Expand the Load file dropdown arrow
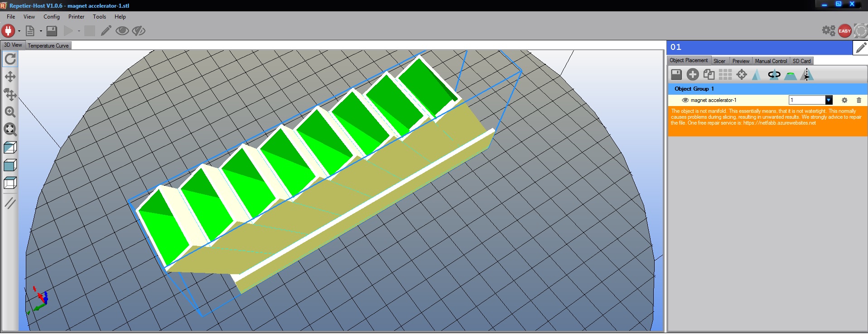The height and width of the screenshot is (334, 868). [41, 31]
